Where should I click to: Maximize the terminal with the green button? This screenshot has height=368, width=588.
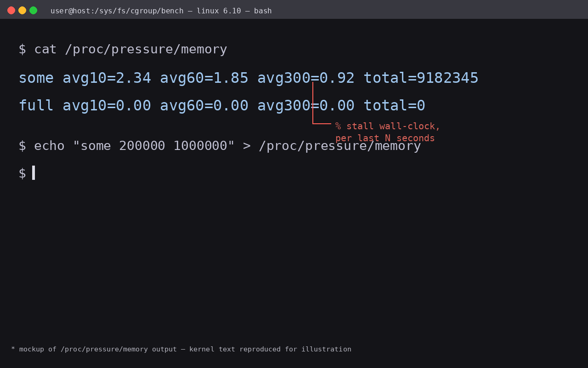coord(34,10)
